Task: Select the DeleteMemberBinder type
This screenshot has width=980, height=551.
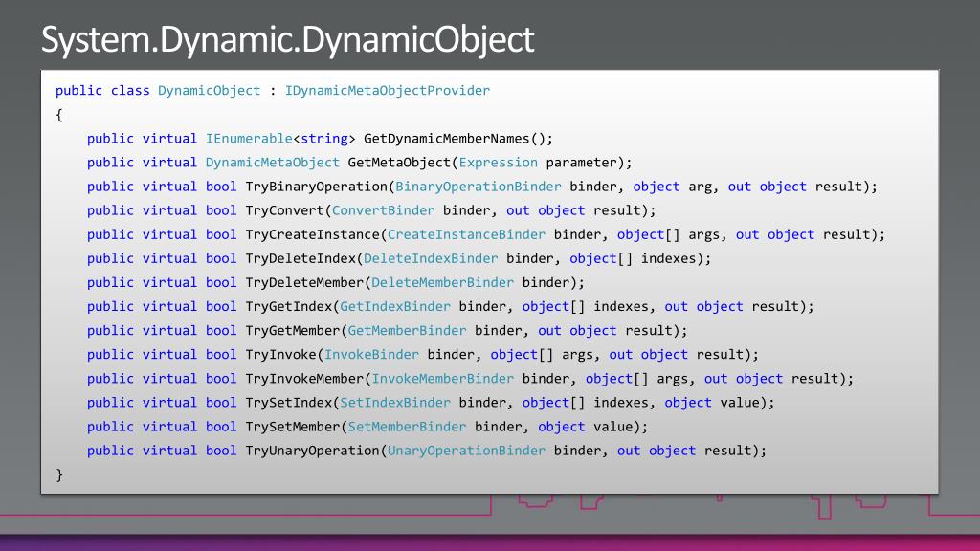Action: [x=442, y=283]
